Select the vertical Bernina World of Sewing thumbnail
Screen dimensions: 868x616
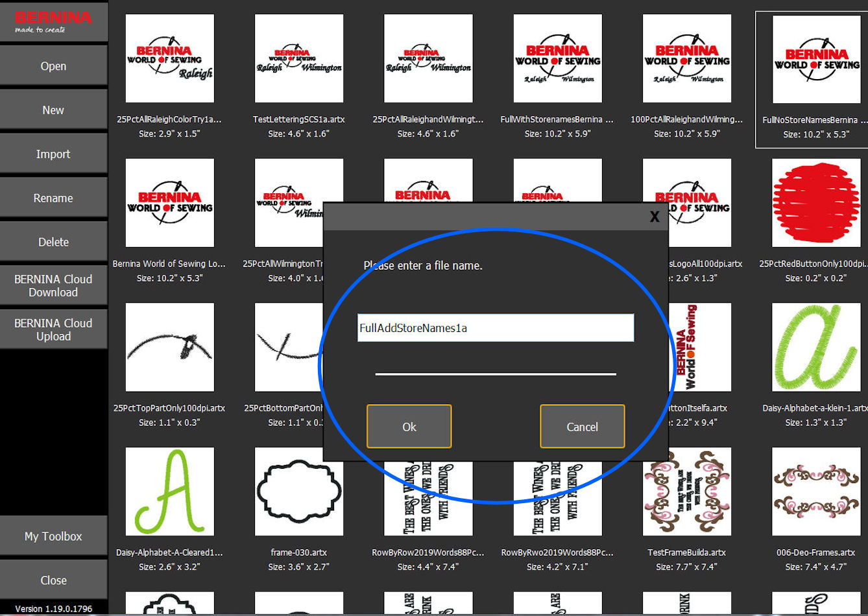[x=700, y=348]
